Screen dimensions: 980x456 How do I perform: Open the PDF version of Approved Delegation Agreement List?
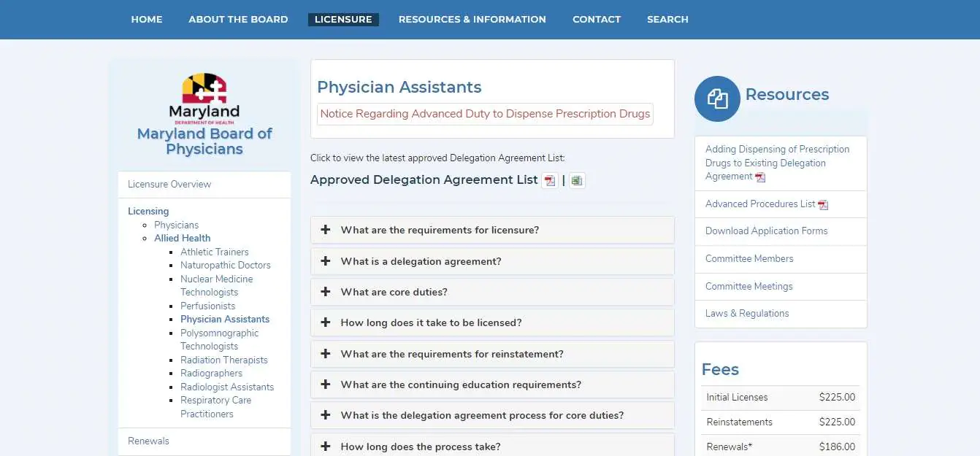pyautogui.click(x=549, y=179)
